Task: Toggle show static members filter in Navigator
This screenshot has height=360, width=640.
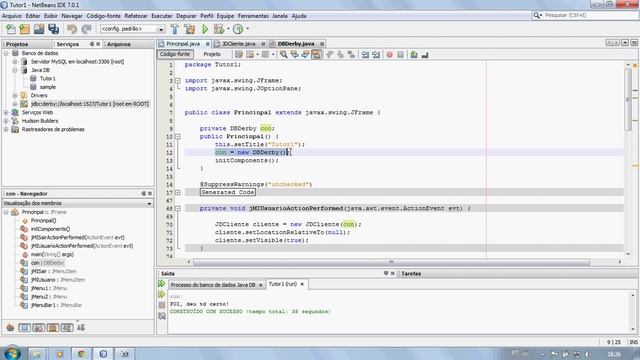Action: click(x=38, y=327)
